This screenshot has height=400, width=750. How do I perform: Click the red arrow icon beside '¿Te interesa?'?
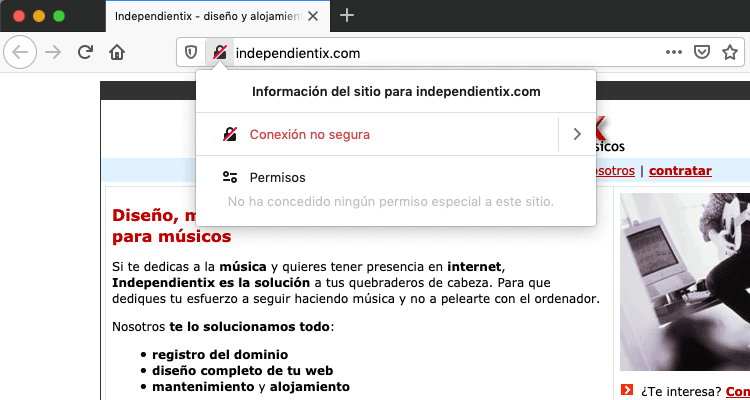(628, 389)
